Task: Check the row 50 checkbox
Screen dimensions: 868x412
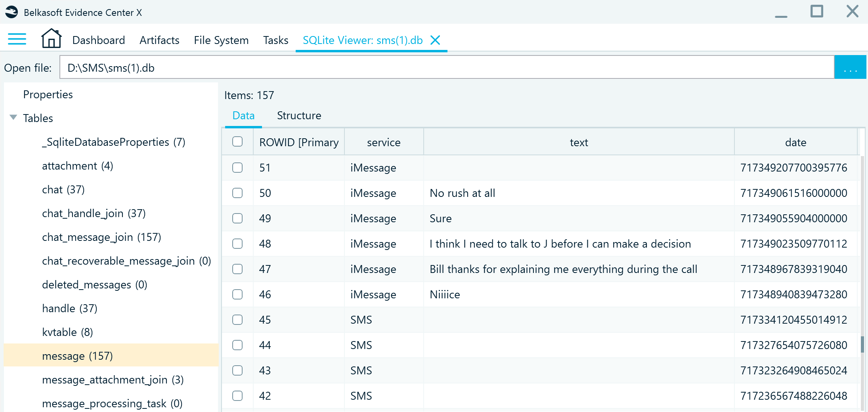Action: coord(237,193)
